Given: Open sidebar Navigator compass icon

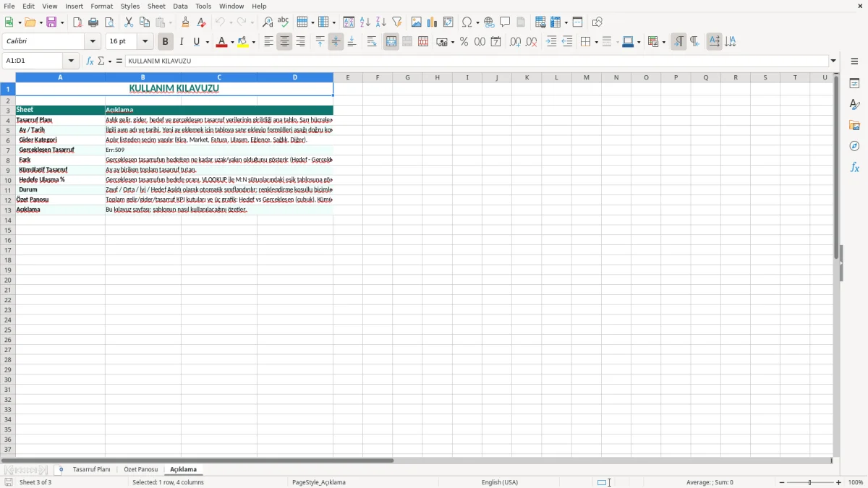Looking at the screenshot, I should point(854,146).
